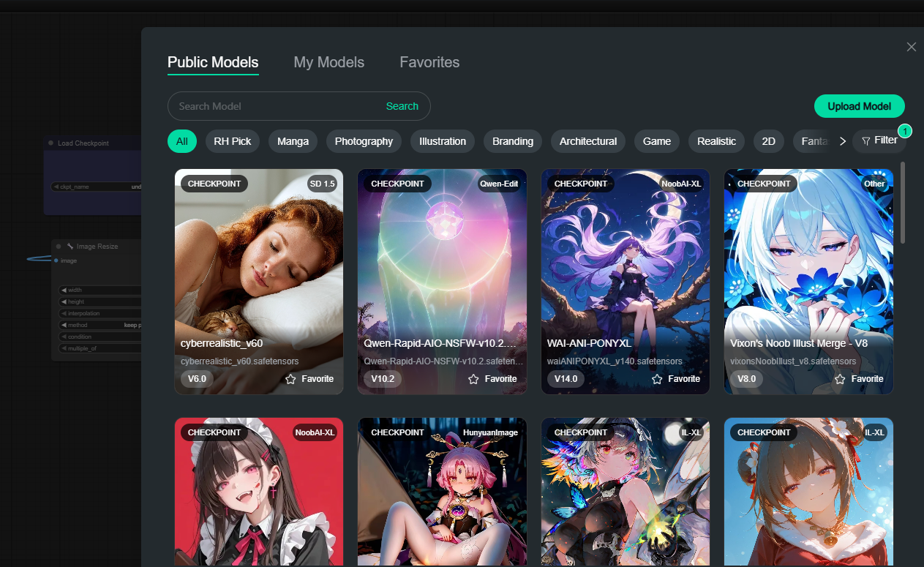Toggle the Image Resize node collapse dot
This screenshot has width=924, height=567.
(59, 247)
